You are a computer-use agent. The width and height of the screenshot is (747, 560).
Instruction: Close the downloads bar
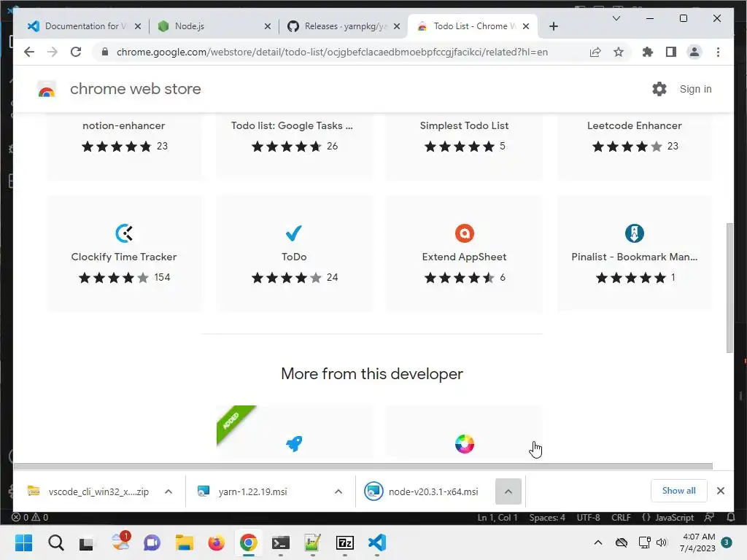[x=721, y=491]
